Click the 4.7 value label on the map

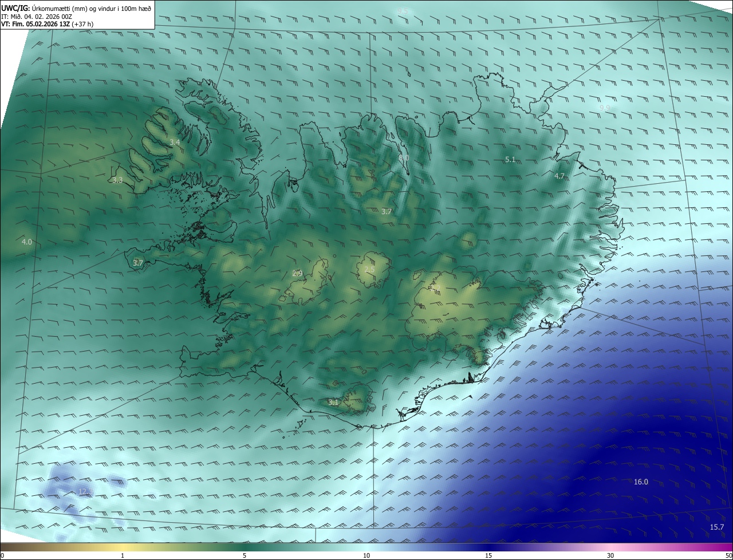click(x=559, y=176)
